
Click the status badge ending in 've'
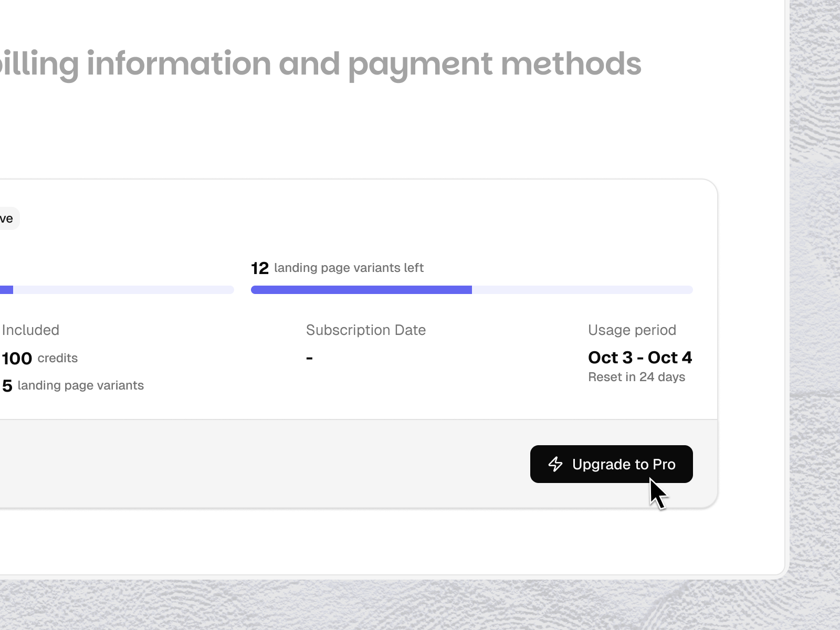tap(9, 218)
